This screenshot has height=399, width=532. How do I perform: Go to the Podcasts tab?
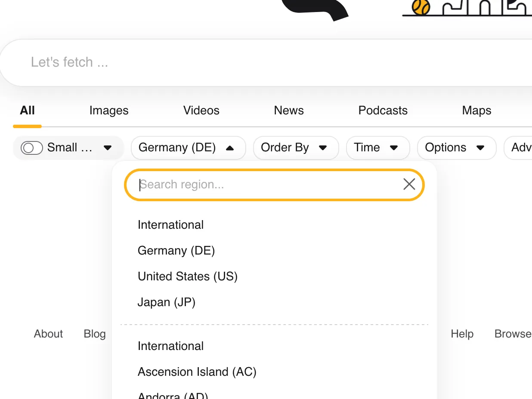point(383,110)
